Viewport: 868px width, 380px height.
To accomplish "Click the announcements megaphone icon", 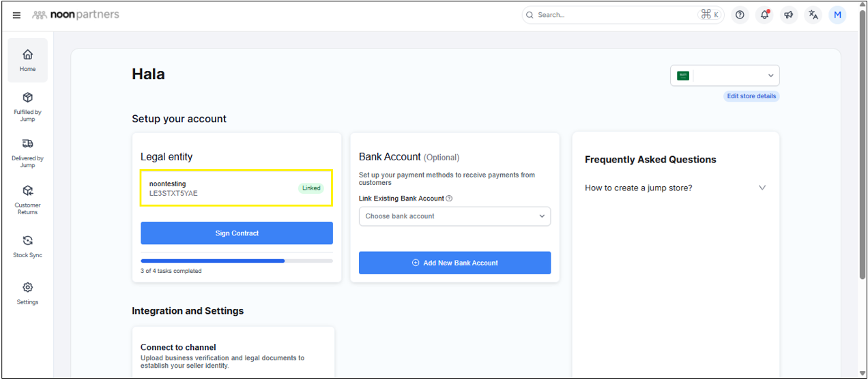I will tap(789, 15).
